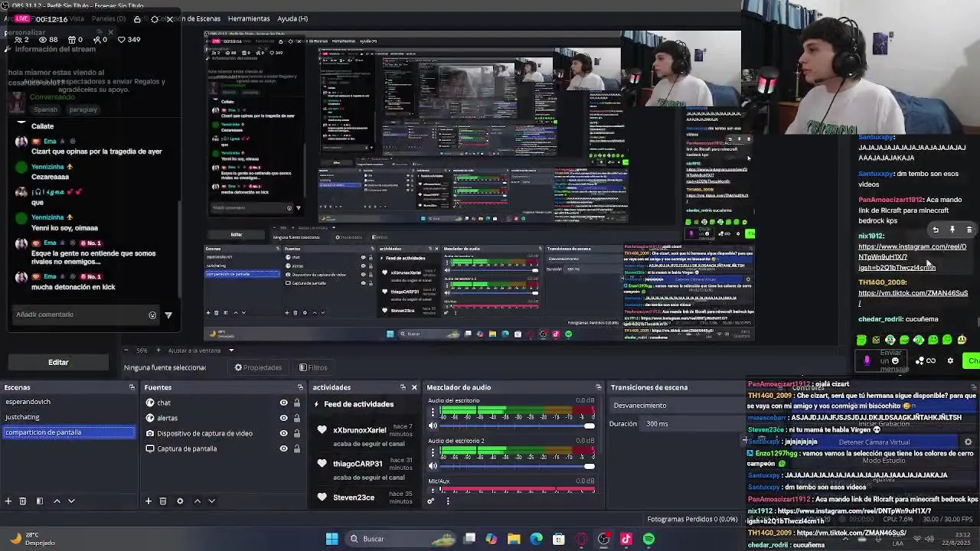Hide Dispositivo de captura de video source
This screenshot has height=551, width=980.
click(283, 433)
